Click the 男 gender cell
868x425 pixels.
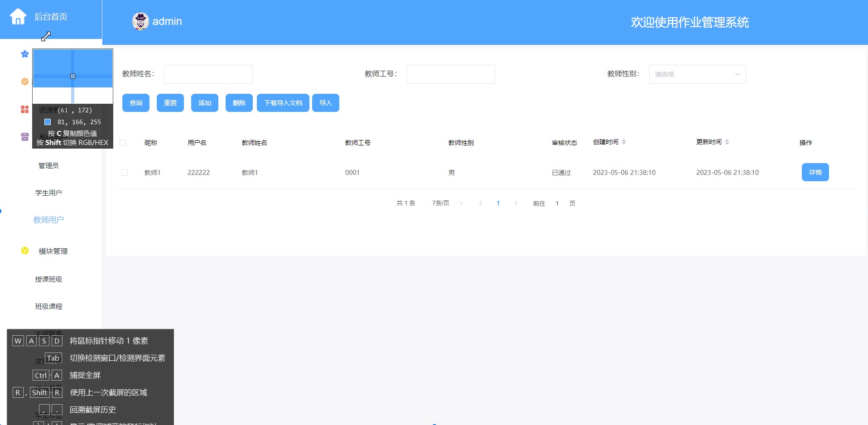pos(452,173)
